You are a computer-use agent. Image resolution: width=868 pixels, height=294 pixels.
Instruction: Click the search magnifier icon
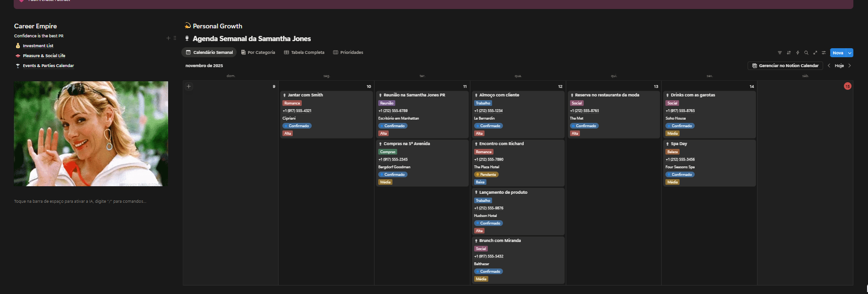point(806,53)
